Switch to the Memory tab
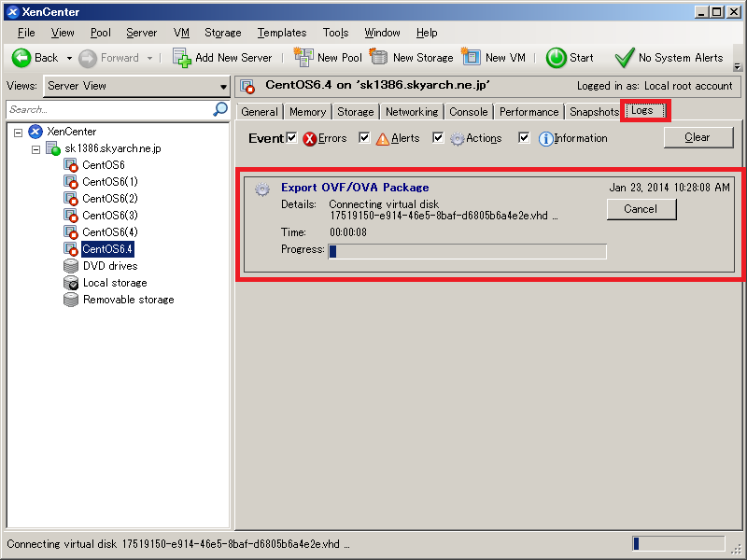Screen dimensions: 747x560 click(308, 112)
